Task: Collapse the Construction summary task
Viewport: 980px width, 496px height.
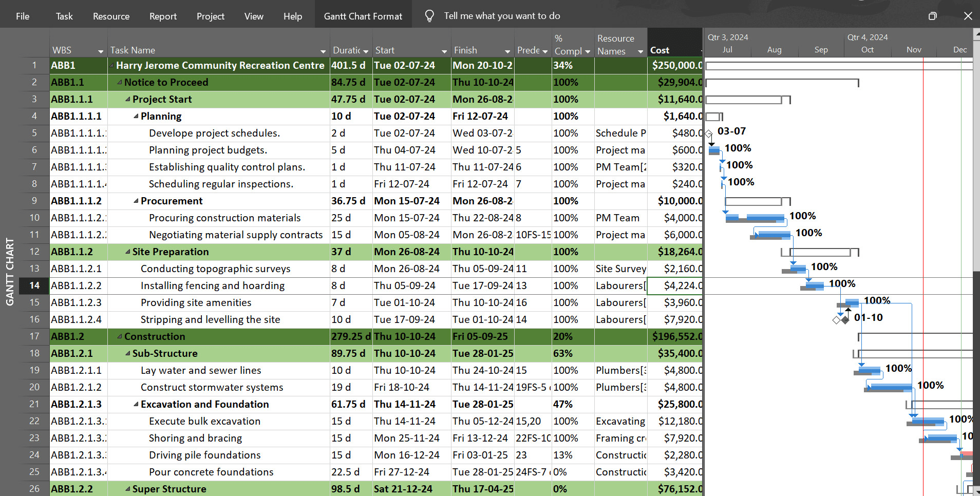Action: (x=120, y=336)
